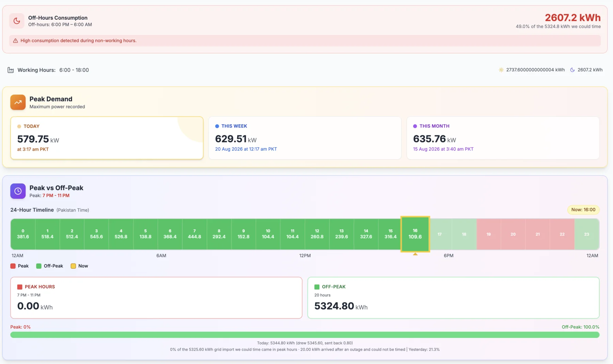
Task: Click the sun icon beside 2737.6 kWh
Action: 501,70
